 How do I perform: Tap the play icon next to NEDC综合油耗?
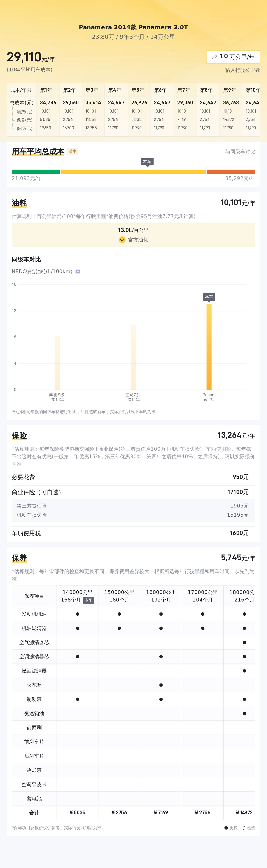tap(77, 272)
